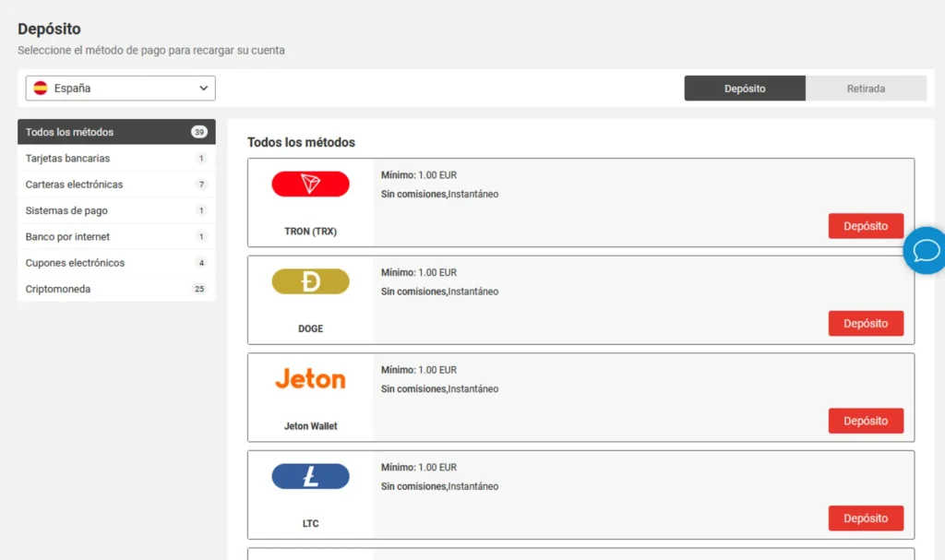Click the Jeton orange logo
945x560 pixels.
(310, 379)
